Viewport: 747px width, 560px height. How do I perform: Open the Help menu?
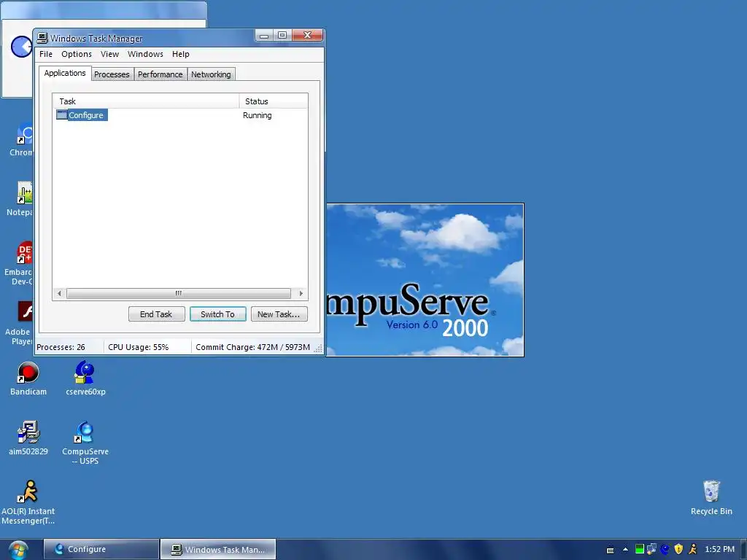click(x=181, y=54)
